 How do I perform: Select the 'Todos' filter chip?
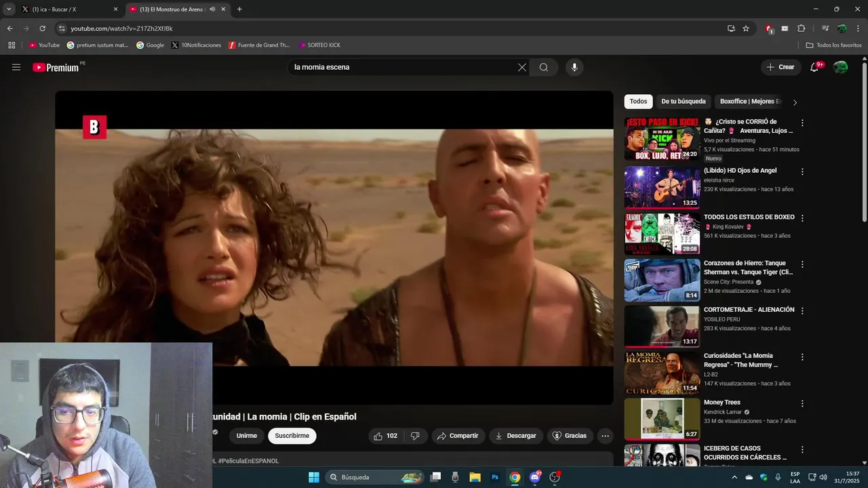click(x=638, y=102)
